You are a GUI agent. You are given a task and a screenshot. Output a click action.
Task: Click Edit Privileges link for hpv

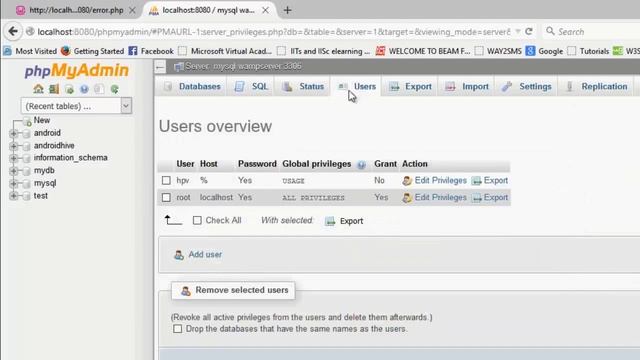click(x=440, y=180)
